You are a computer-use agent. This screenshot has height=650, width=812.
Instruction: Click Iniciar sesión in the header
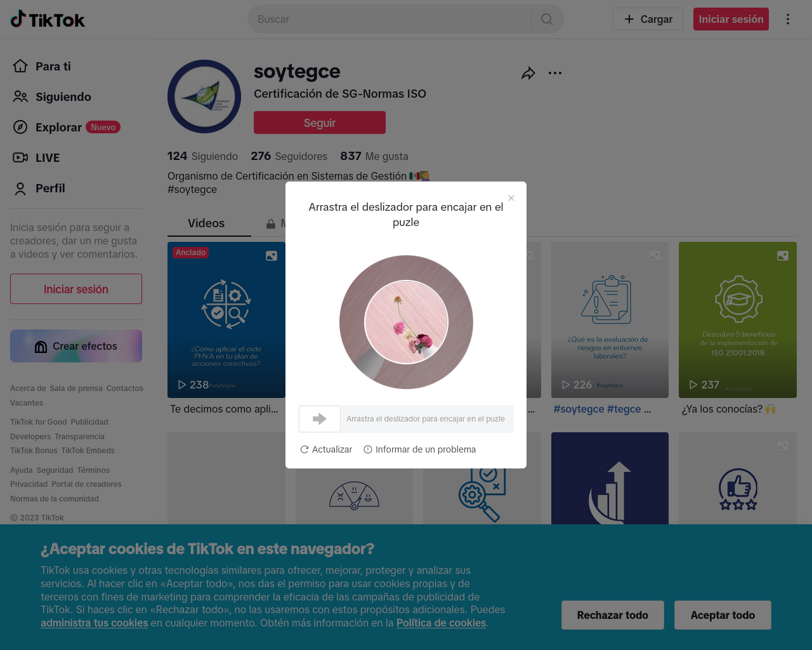731,19
